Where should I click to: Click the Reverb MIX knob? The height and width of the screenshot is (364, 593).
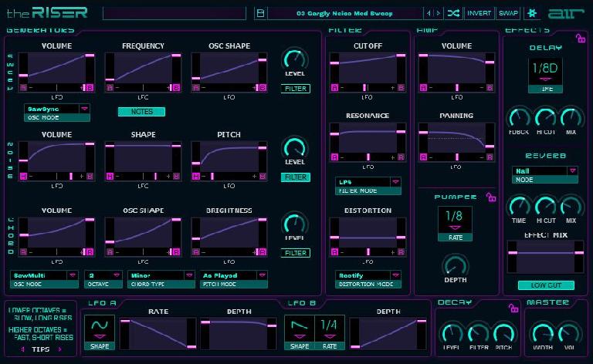(x=571, y=206)
